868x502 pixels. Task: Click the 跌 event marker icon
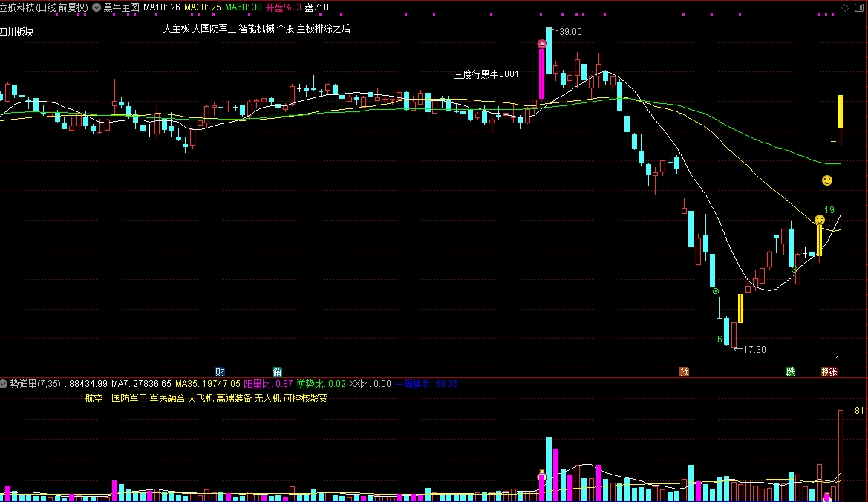pyautogui.click(x=791, y=371)
